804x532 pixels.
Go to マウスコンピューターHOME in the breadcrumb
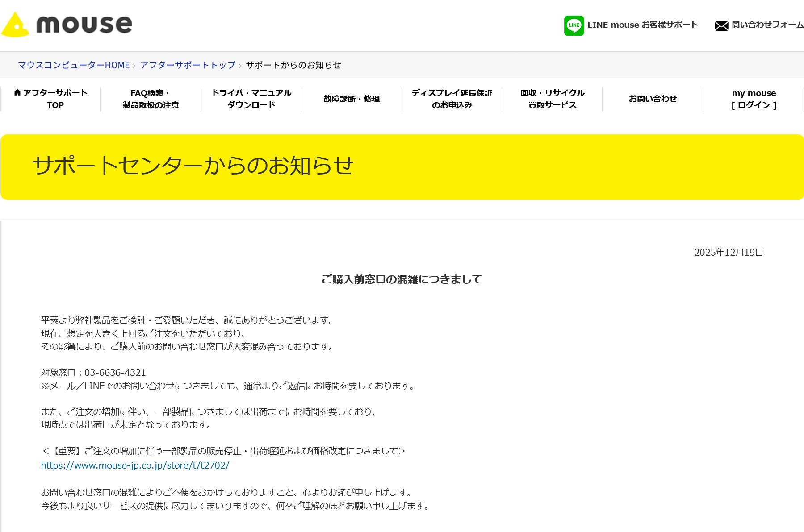pyautogui.click(x=74, y=65)
